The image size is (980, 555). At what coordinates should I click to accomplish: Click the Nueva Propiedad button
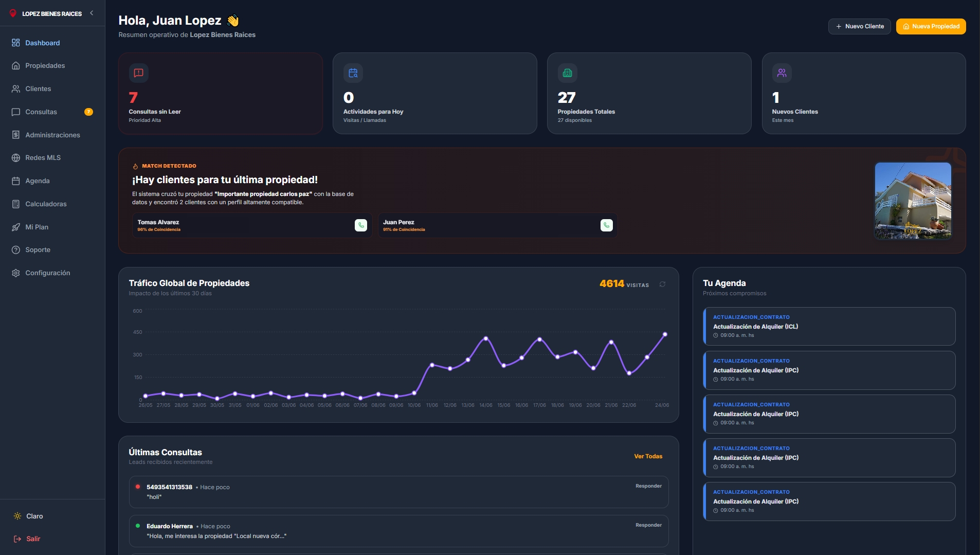pyautogui.click(x=931, y=26)
